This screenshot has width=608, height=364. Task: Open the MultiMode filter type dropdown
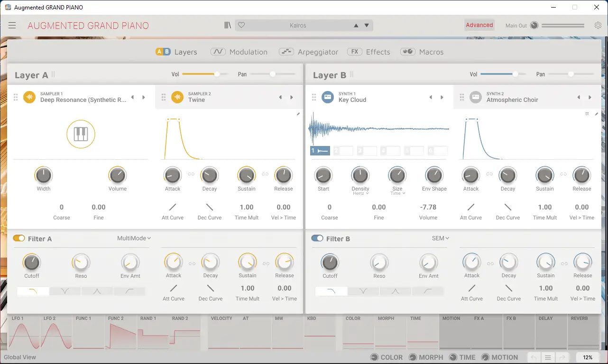click(134, 238)
